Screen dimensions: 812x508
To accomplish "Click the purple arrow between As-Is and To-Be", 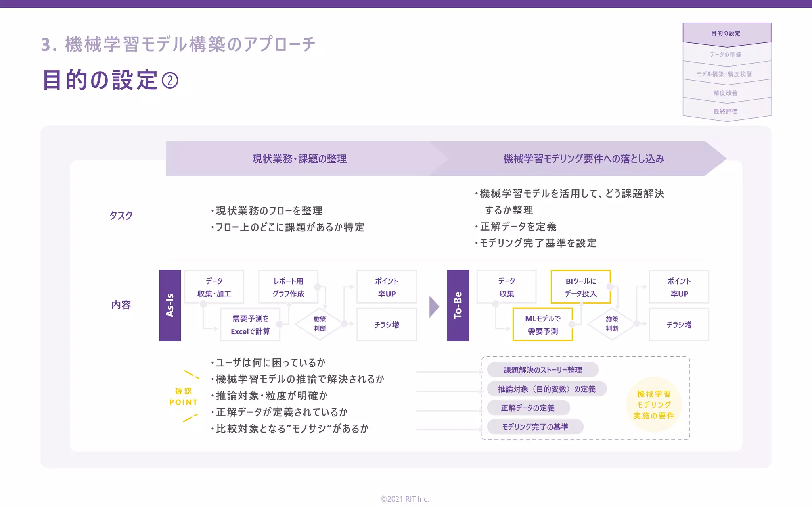I will pyautogui.click(x=435, y=307).
